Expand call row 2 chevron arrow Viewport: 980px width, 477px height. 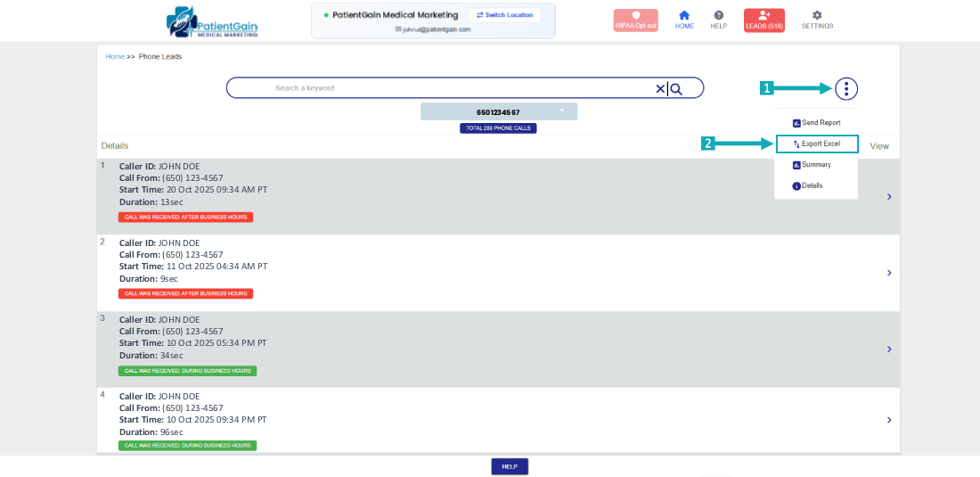click(888, 273)
